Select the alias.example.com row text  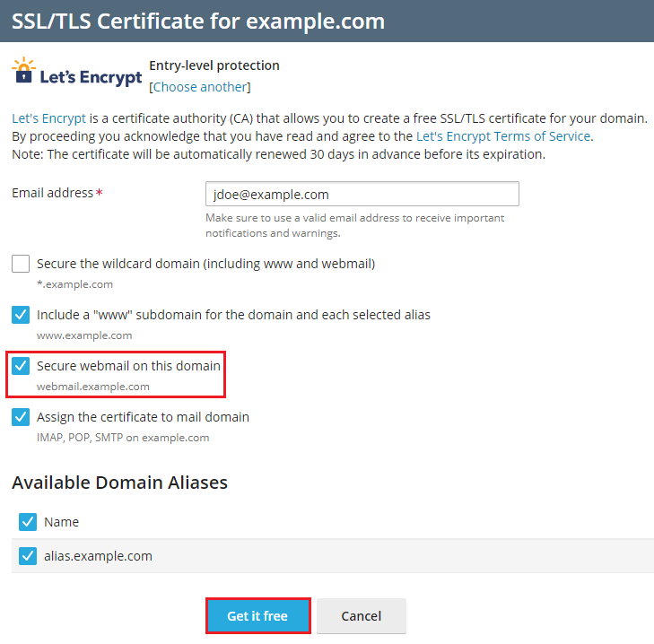tap(99, 556)
